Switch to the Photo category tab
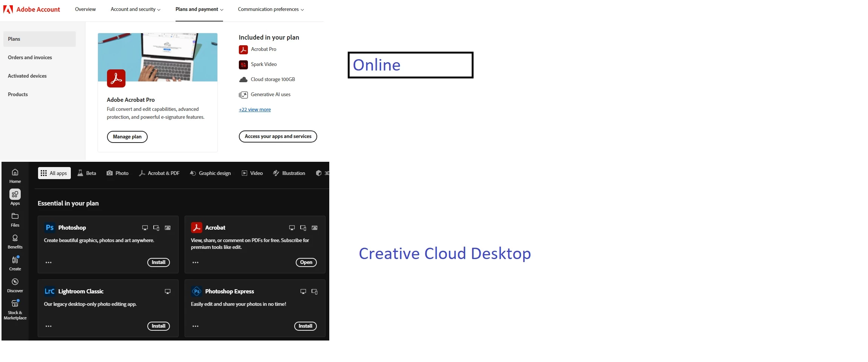This screenshot has height=362, width=868. pyautogui.click(x=118, y=173)
